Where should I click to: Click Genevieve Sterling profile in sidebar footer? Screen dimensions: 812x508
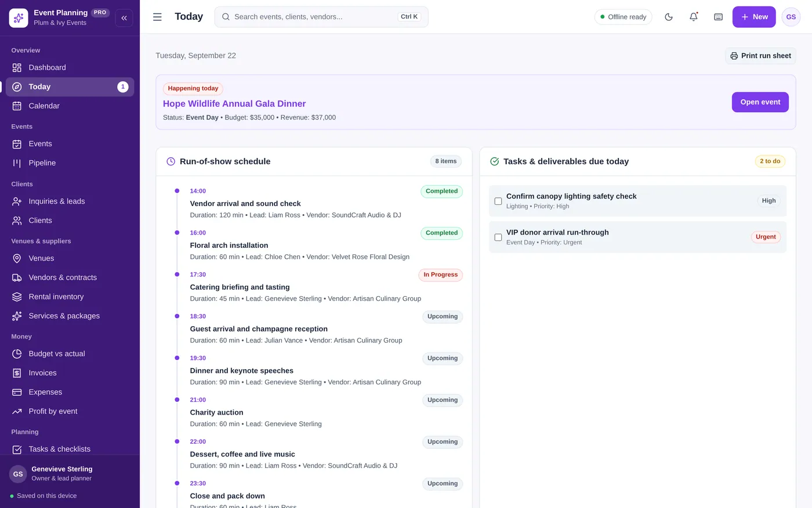pos(70,474)
